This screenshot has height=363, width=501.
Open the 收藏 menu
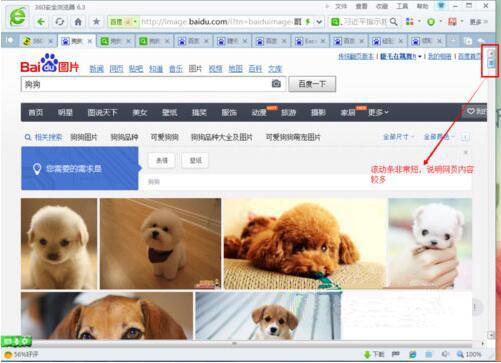pos(382,6)
